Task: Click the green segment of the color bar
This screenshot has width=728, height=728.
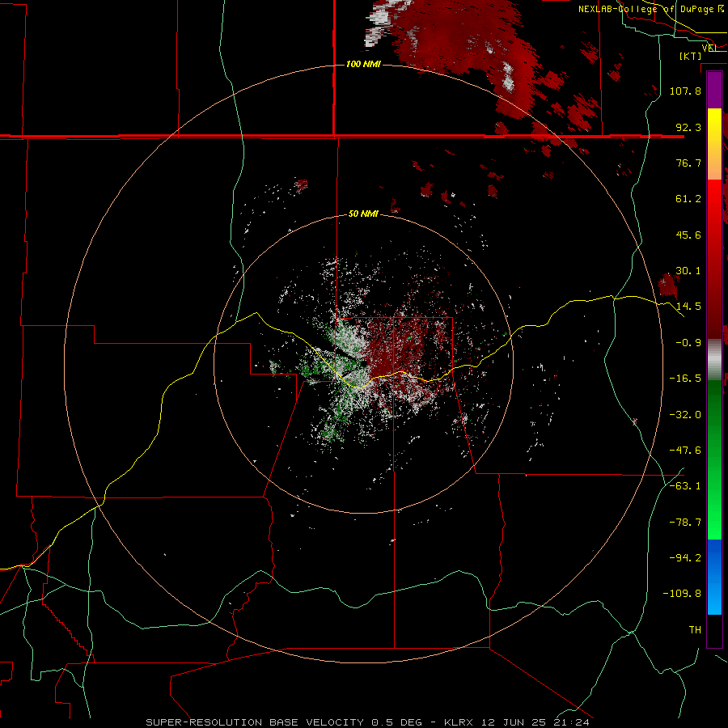Action: pyautogui.click(x=714, y=459)
